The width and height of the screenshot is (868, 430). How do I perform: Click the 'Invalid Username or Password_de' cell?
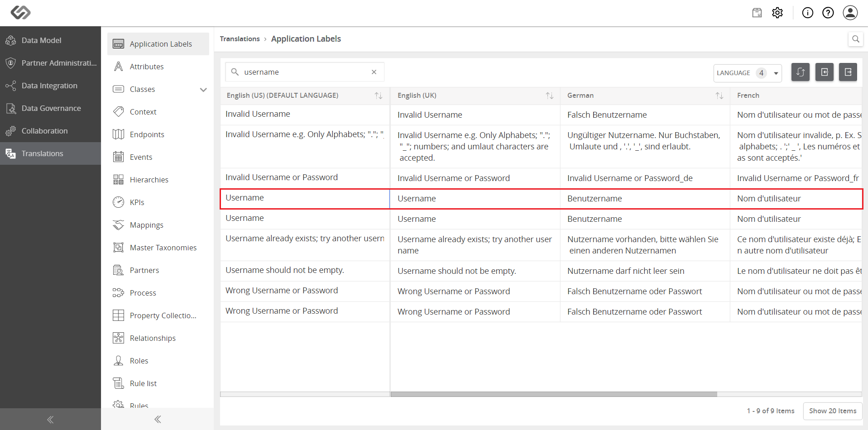pos(645,178)
